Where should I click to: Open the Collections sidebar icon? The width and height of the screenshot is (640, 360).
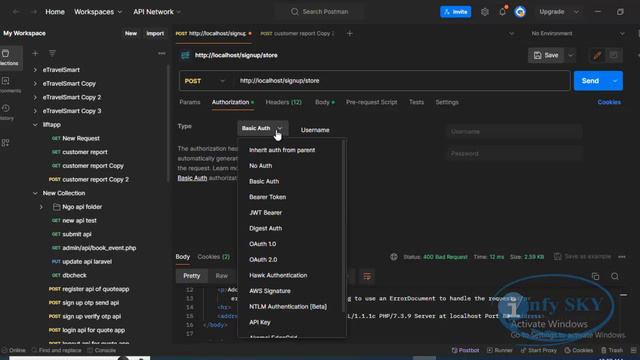tap(7, 57)
